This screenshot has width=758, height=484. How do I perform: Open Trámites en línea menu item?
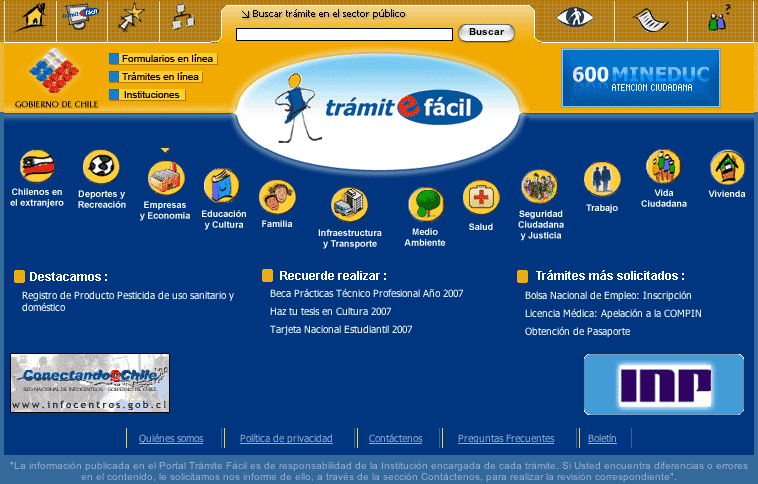point(156,77)
